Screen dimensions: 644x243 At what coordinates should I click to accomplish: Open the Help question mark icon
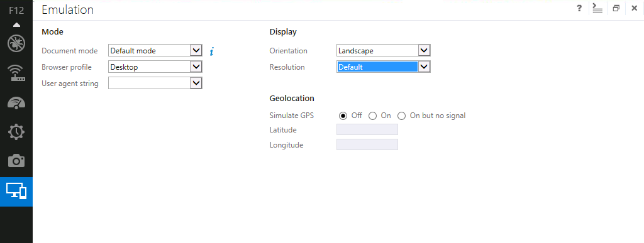coord(579,8)
